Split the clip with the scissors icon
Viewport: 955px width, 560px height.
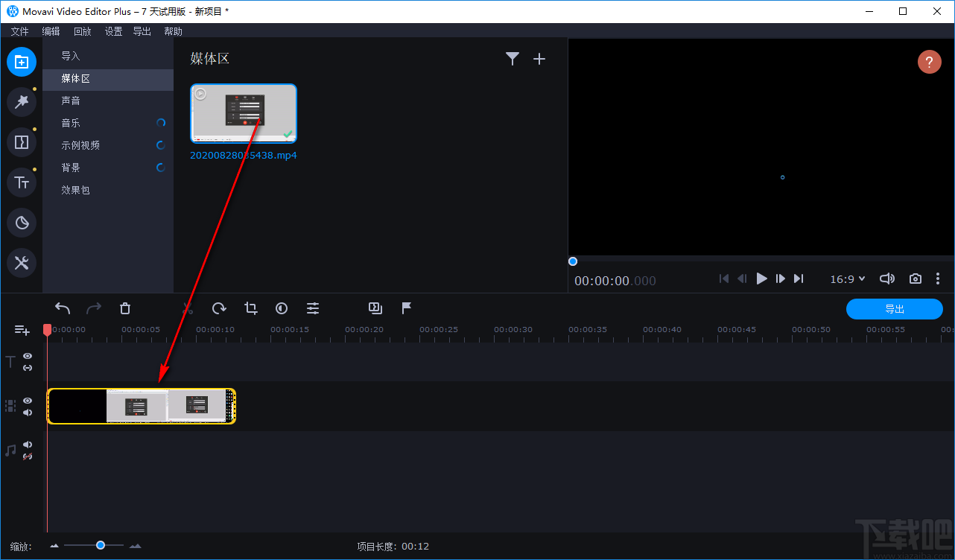(x=188, y=308)
